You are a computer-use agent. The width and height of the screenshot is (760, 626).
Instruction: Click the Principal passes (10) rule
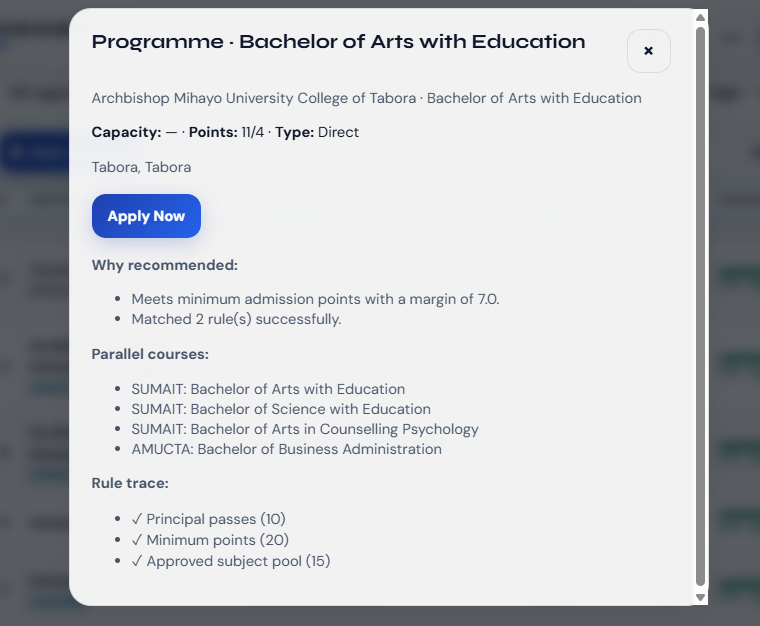coord(208,519)
